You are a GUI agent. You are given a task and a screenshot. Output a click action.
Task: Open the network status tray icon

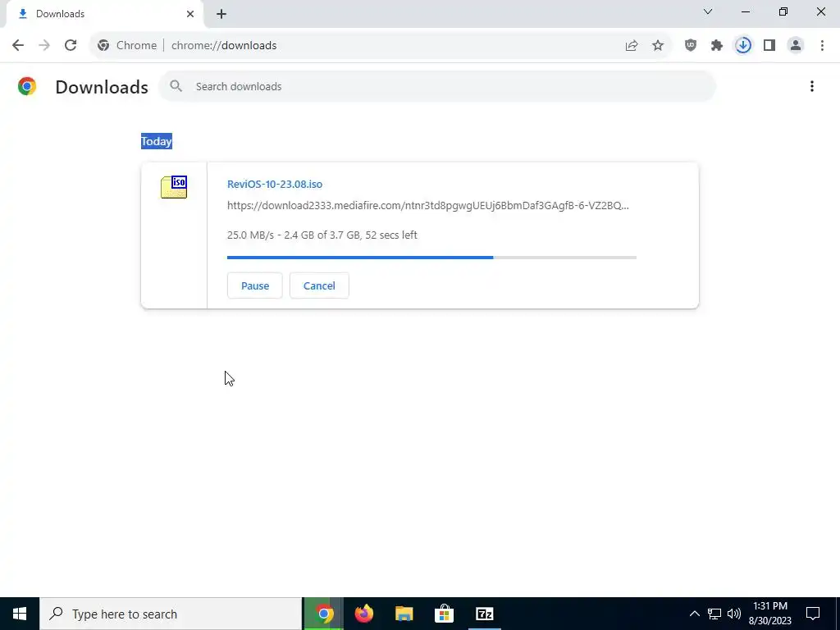click(714, 614)
